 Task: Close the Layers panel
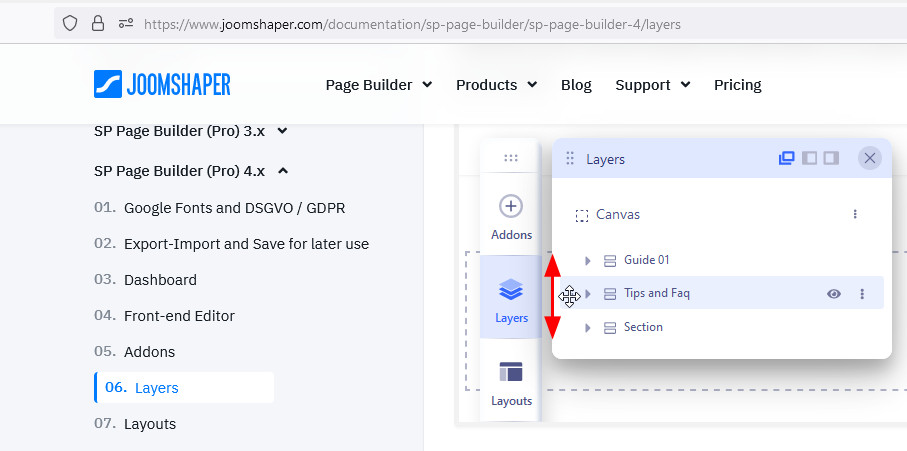[x=869, y=158]
